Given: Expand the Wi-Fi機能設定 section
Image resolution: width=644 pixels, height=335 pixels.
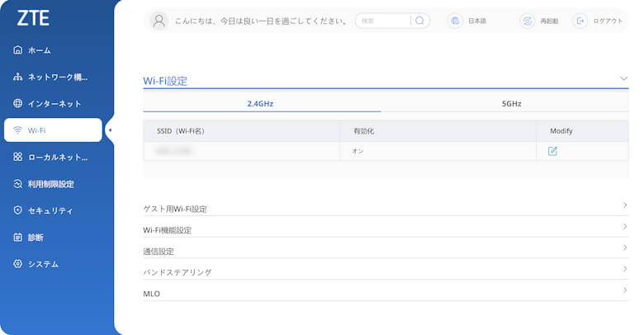Looking at the screenshot, I should pos(624,226).
